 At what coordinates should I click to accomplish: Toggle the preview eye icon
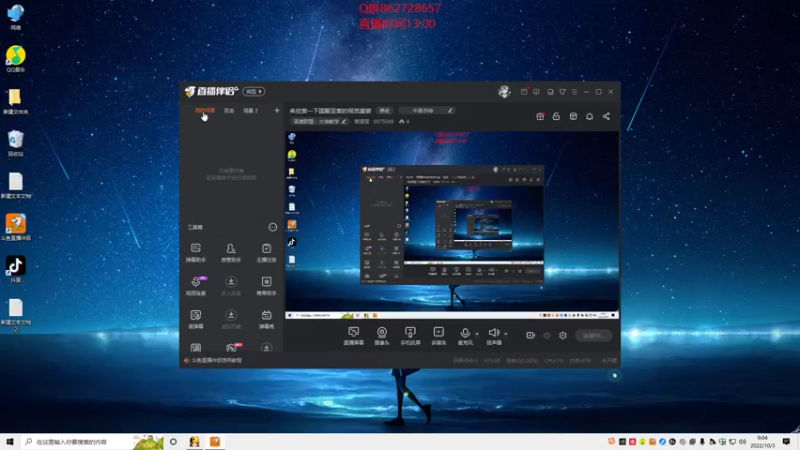546,335
